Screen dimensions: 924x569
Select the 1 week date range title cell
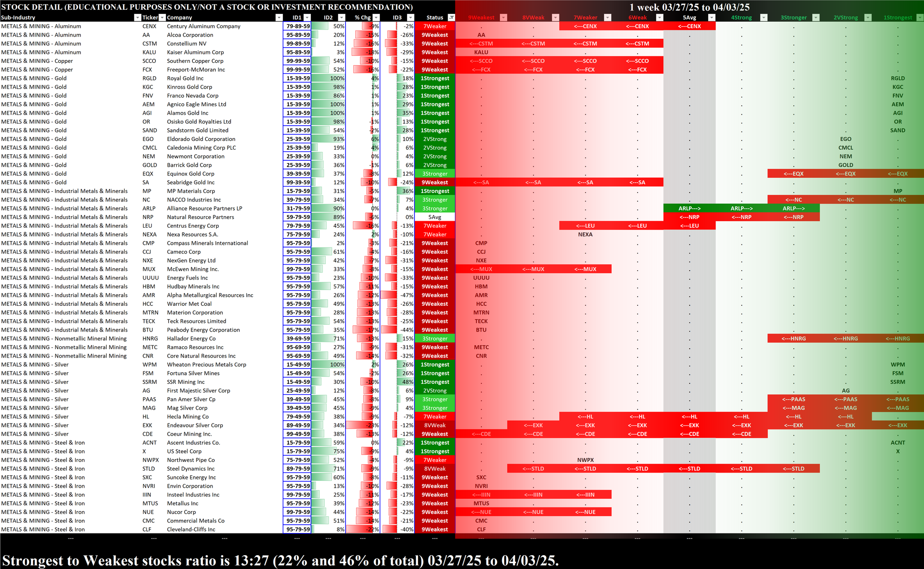tap(689, 7)
